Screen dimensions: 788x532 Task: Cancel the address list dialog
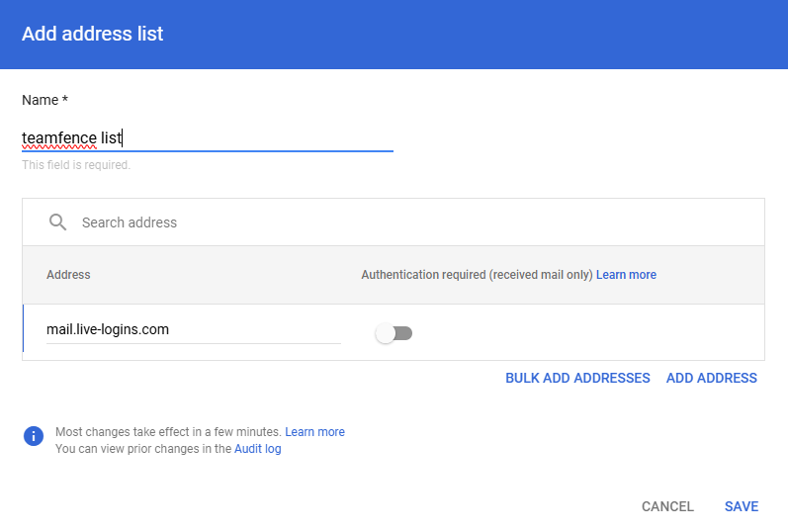coord(667,506)
